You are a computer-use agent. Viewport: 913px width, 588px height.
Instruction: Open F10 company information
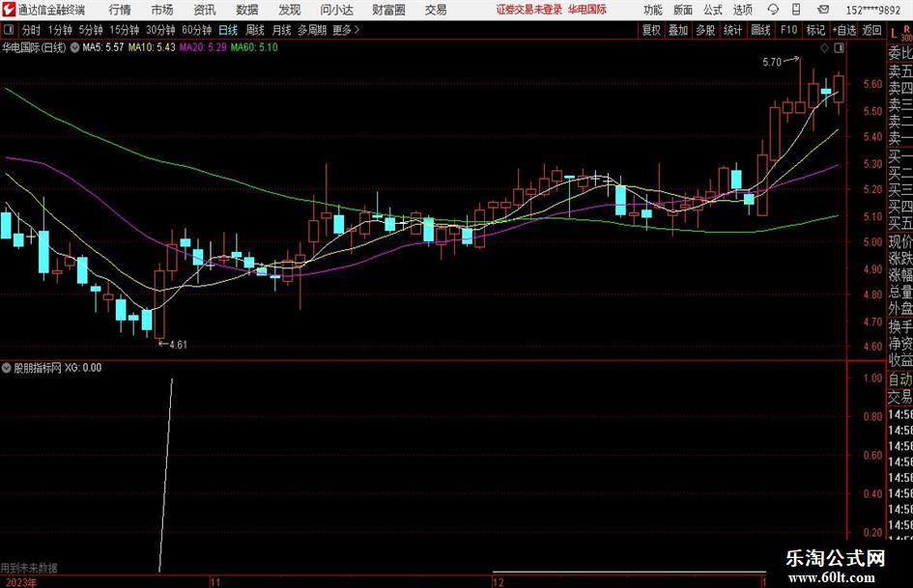pyautogui.click(x=788, y=30)
